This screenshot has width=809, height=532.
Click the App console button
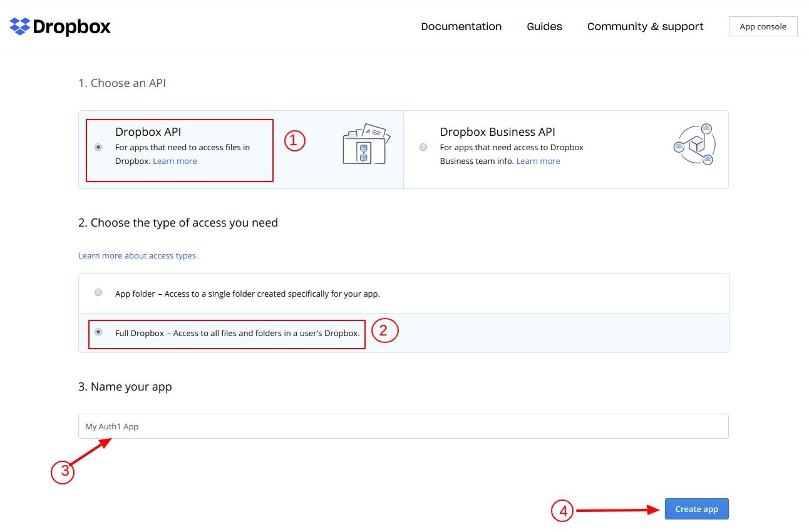(x=763, y=26)
